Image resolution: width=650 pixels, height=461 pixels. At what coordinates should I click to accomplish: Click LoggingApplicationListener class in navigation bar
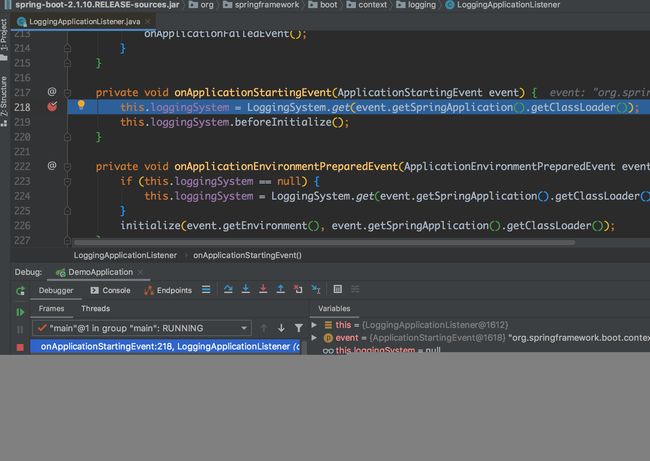click(502, 5)
